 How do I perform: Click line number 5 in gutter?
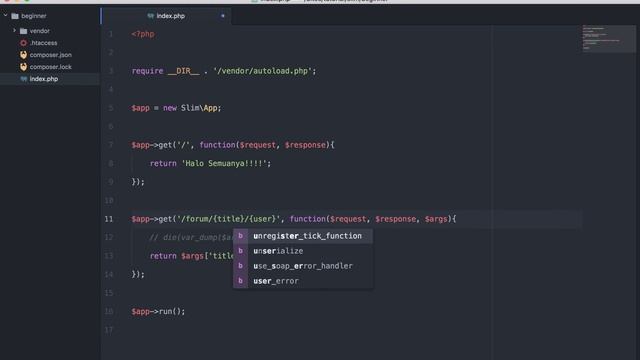(x=111, y=108)
